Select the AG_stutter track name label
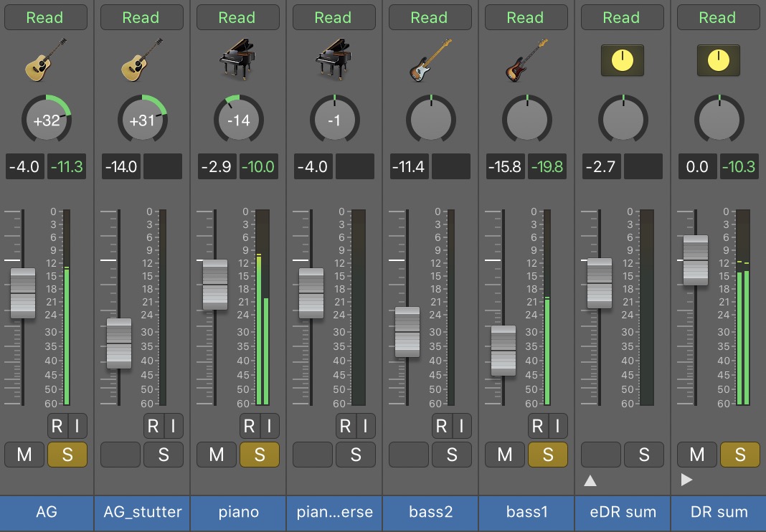The image size is (766, 532). pyautogui.click(x=141, y=513)
